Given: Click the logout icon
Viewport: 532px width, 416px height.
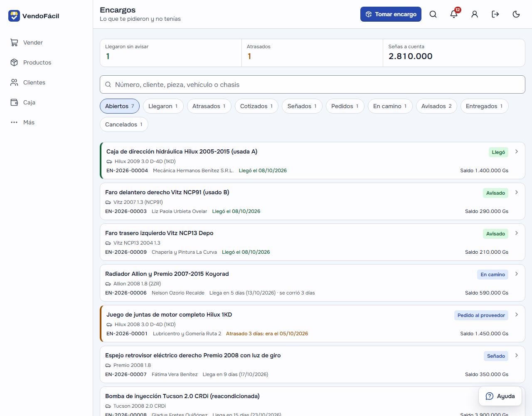Looking at the screenshot, I should pyautogui.click(x=495, y=14).
